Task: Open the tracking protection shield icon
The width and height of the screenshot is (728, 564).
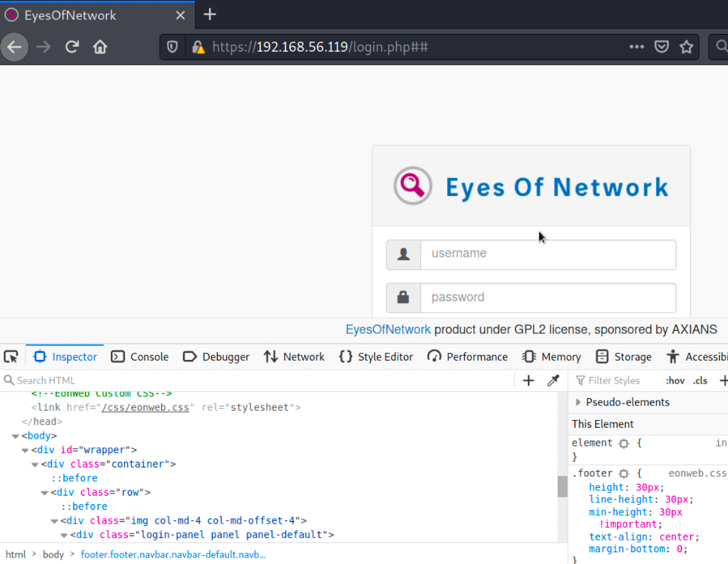Action: (x=172, y=47)
